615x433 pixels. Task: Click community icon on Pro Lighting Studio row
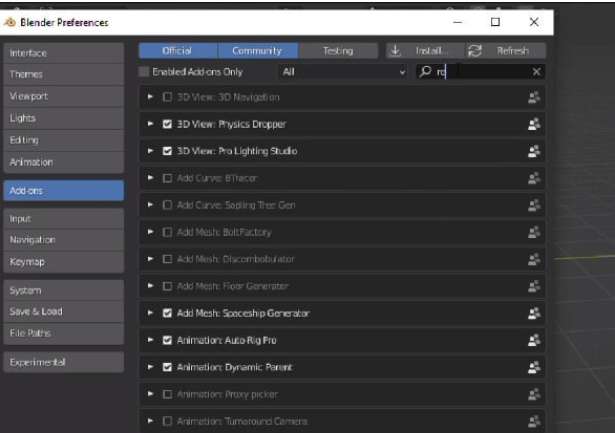534,151
